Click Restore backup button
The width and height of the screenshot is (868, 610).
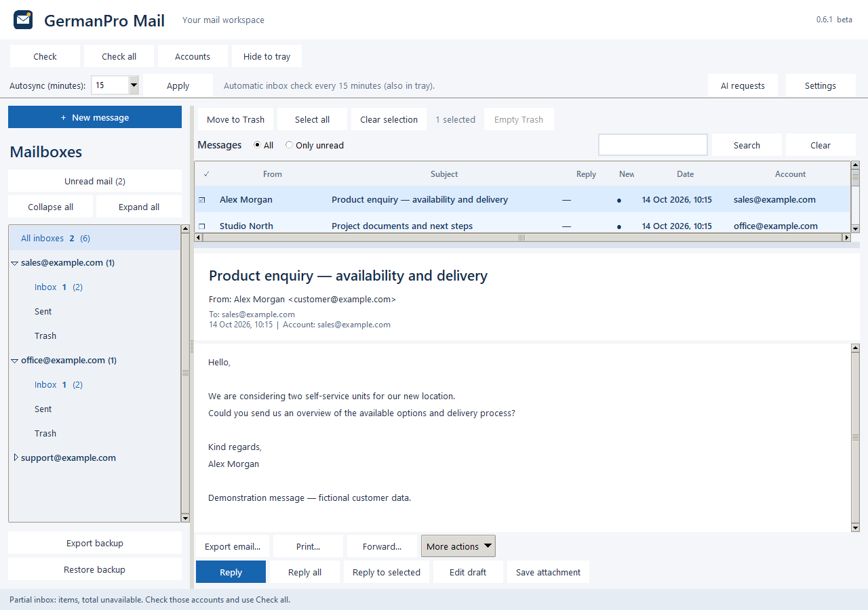(x=95, y=569)
